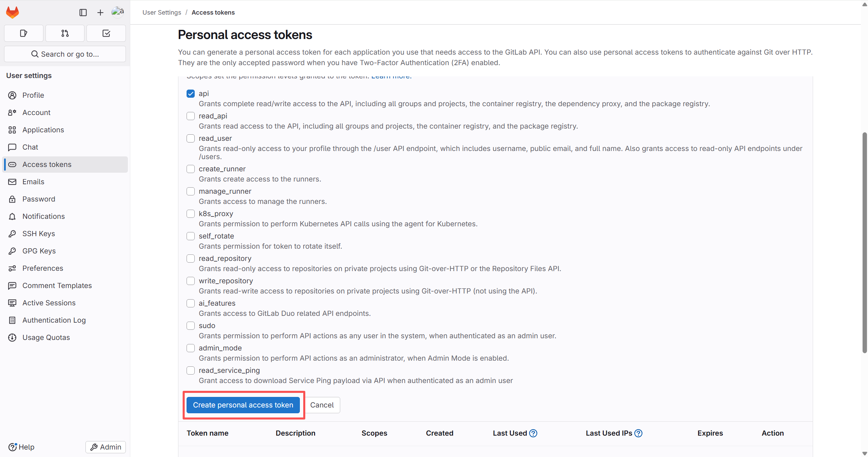Uncheck the api scope checkbox
Viewport: 868px width, 457px height.
(191, 94)
